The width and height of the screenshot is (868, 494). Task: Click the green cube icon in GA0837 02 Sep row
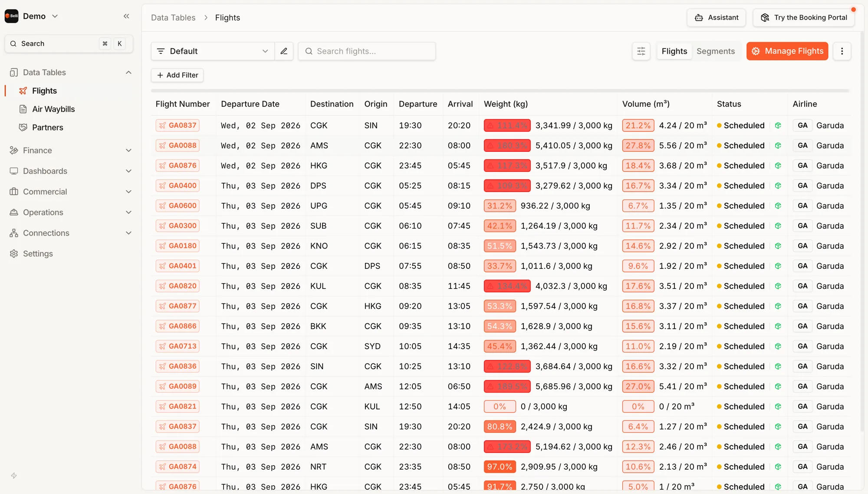[778, 125]
